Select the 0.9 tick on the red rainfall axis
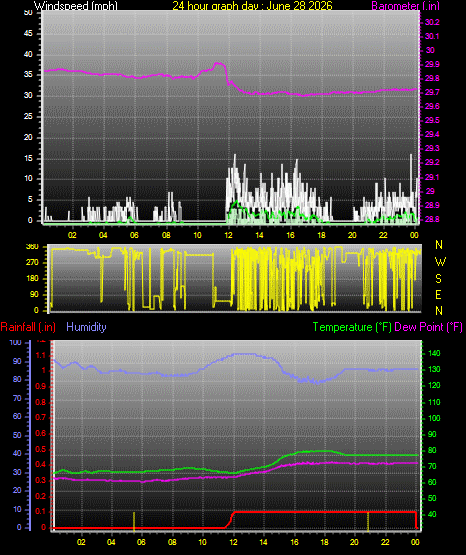The height and width of the screenshot is (555, 466). pos(41,386)
